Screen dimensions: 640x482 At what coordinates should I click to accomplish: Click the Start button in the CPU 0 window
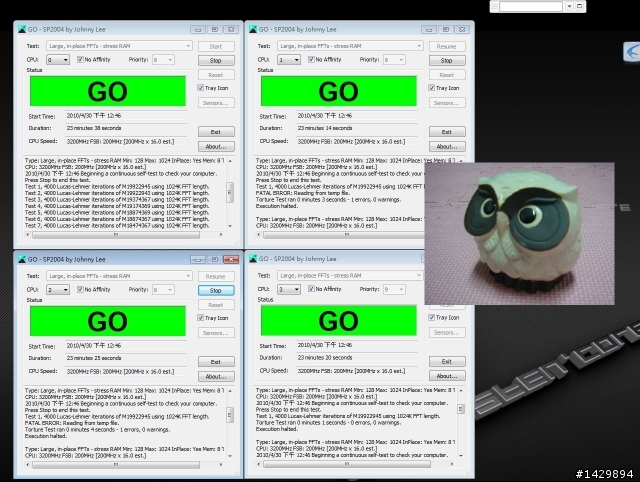pos(216,46)
